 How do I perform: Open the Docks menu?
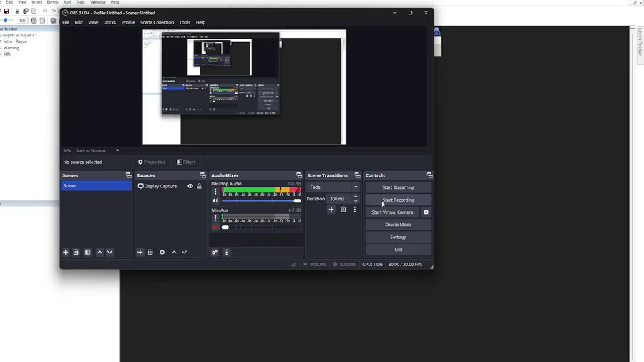coord(109,23)
